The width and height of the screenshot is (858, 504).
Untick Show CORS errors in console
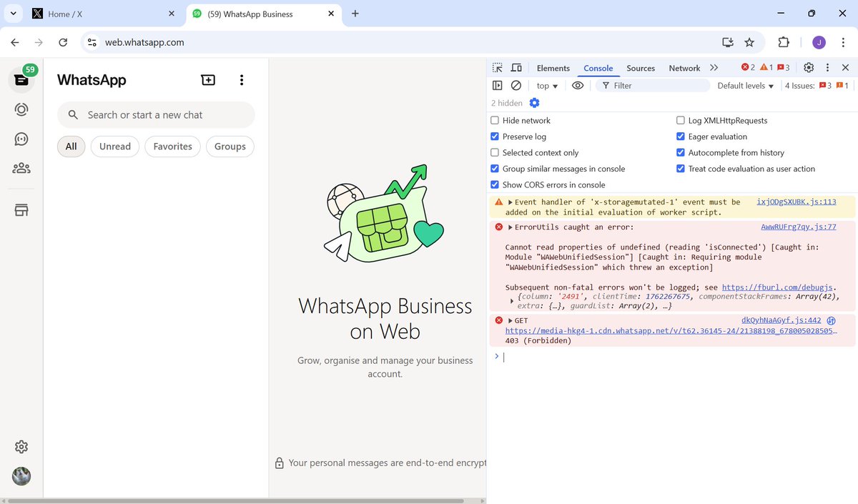[x=495, y=184]
